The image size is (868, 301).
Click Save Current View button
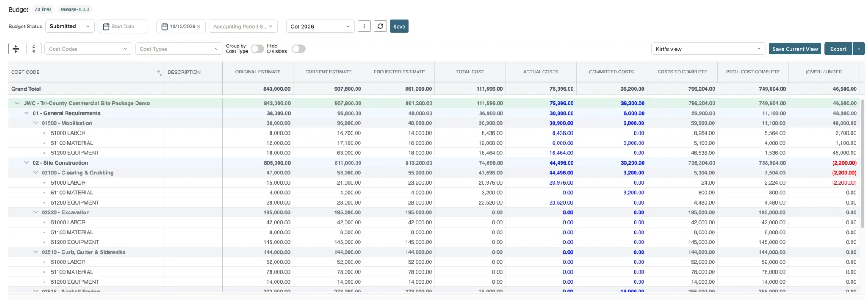point(795,49)
